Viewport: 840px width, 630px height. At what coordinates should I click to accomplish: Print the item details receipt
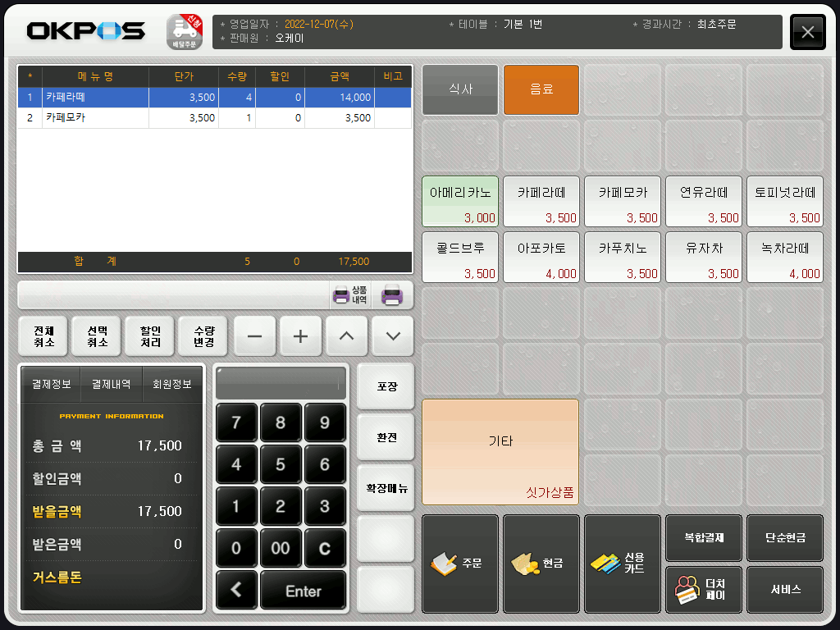[350, 294]
